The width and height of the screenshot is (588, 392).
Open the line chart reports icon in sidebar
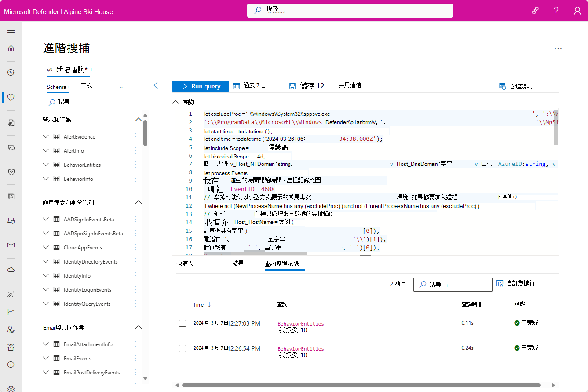tap(11, 312)
